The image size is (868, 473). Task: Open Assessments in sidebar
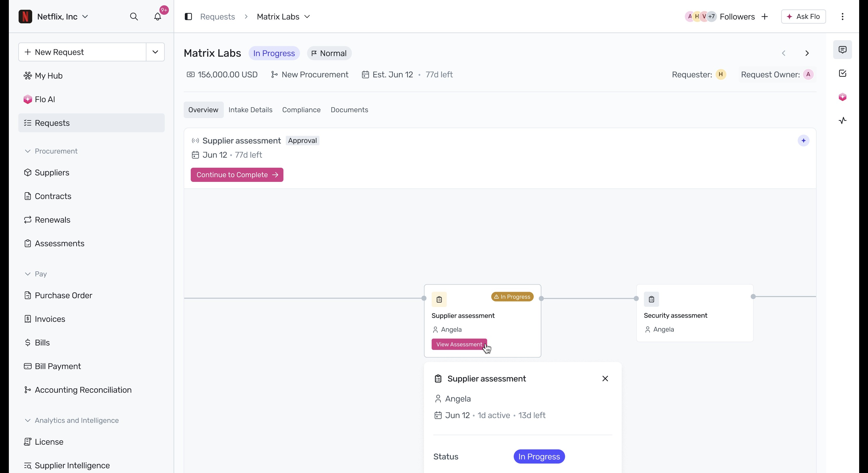[x=91, y=243]
